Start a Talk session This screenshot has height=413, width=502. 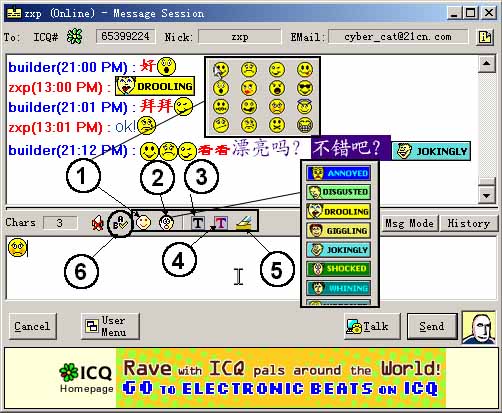click(x=372, y=326)
